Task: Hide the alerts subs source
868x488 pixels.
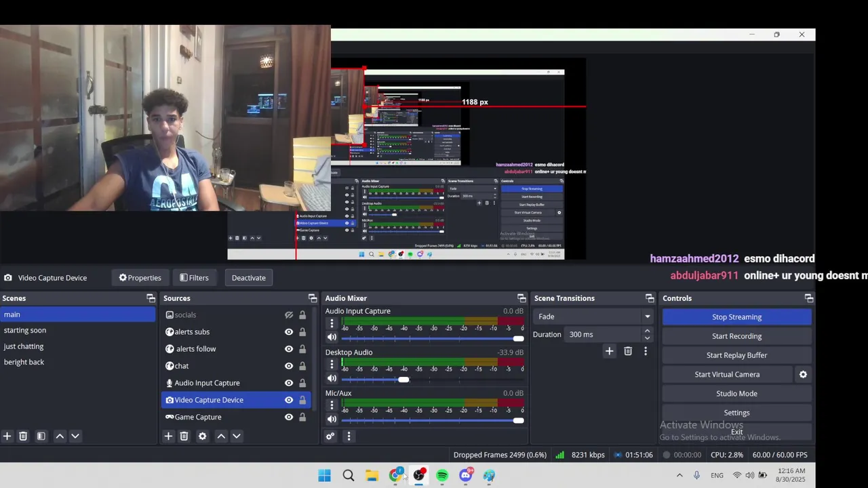Action: click(x=289, y=332)
